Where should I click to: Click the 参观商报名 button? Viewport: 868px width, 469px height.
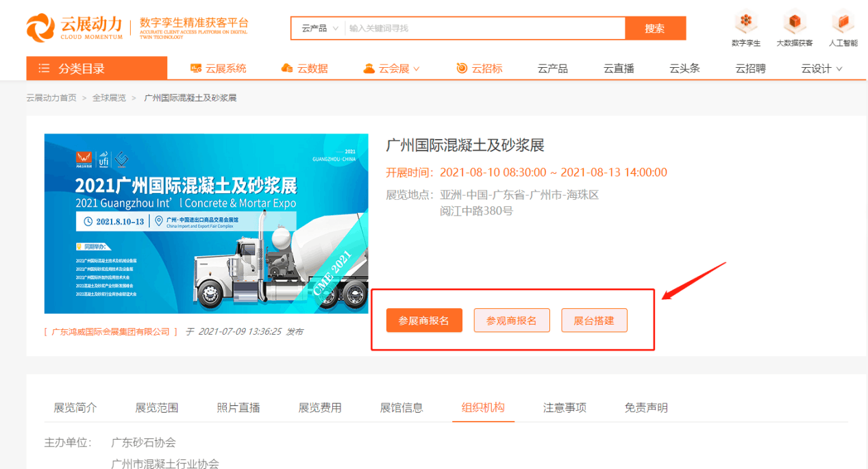coord(511,320)
